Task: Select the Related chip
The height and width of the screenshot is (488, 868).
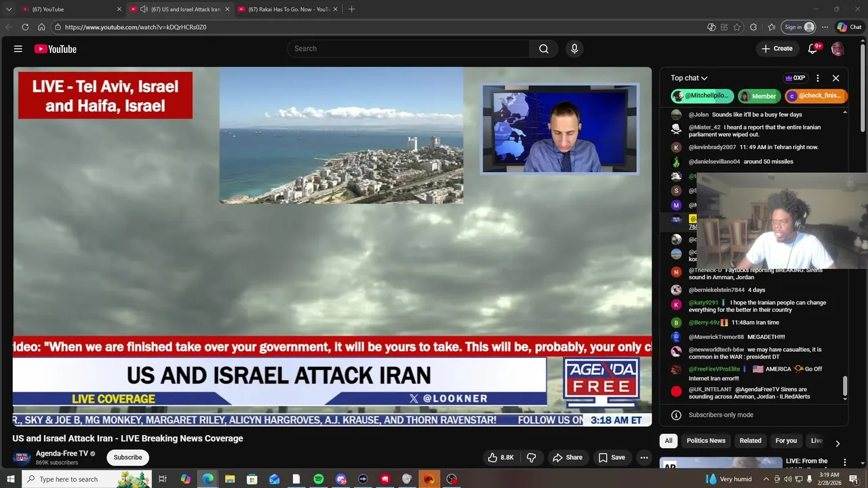Action: coord(750,441)
